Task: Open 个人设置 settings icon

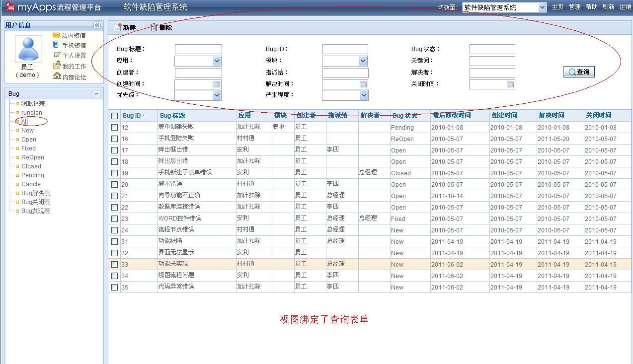Action: (x=57, y=55)
